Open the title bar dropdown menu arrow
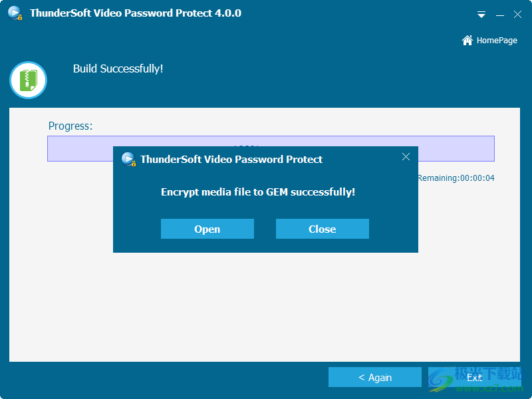532x399 pixels. click(x=481, y=15)
